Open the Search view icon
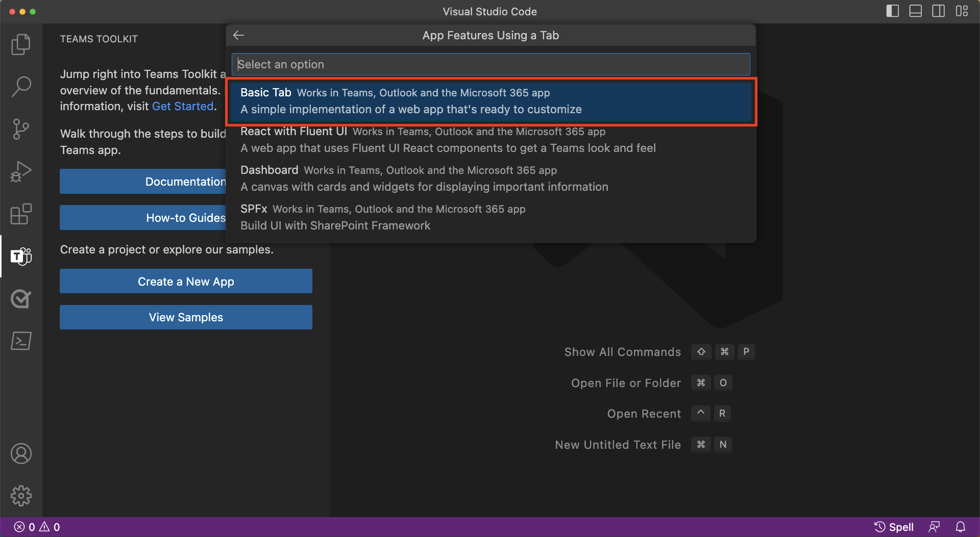This screenshot has width=980, height=537. [x=21, y=87]
